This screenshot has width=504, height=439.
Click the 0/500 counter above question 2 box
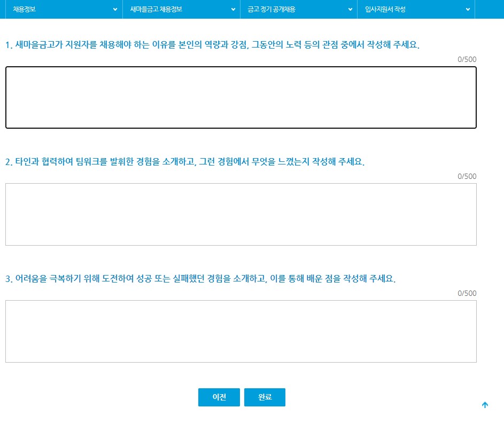point(467,176)
